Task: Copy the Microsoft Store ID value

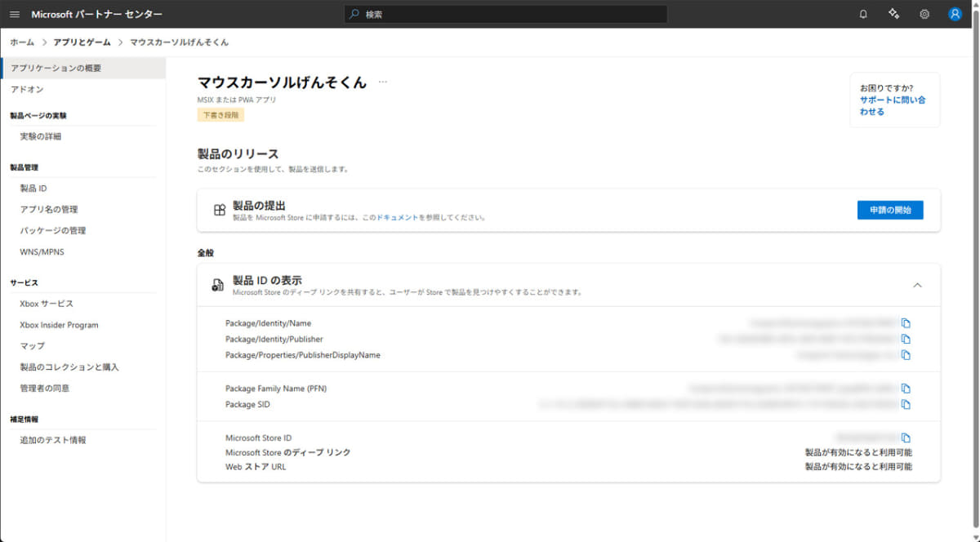Action: tap(906, 438)
